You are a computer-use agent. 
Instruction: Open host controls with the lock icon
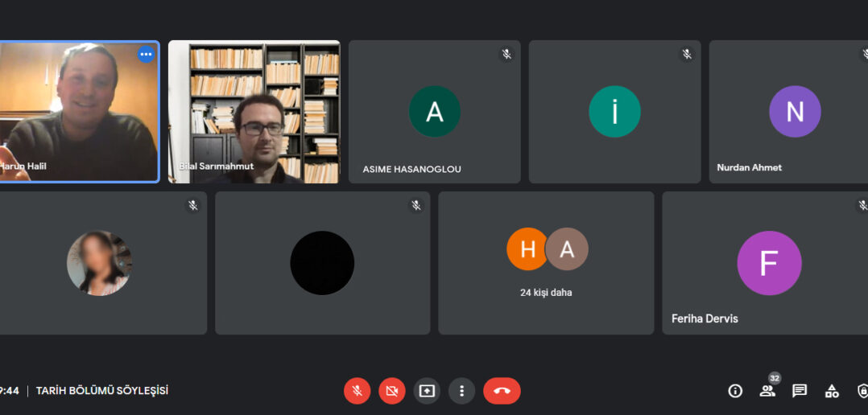[862, 391]
